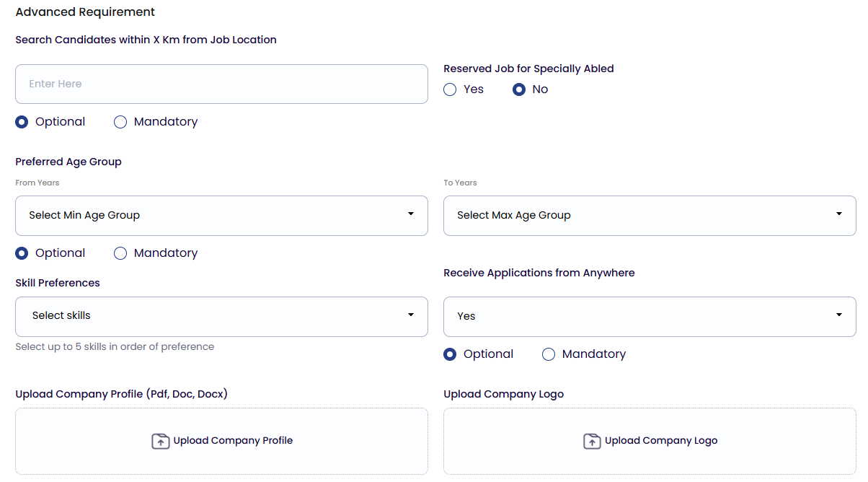Image resolution: width=868 pixels, height=482 pixels.
Task: Click the upload icon for Company Logo
Action: pos(591,441)
